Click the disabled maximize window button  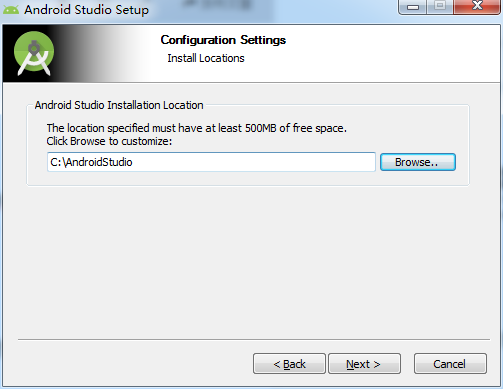tap(440, 7)
